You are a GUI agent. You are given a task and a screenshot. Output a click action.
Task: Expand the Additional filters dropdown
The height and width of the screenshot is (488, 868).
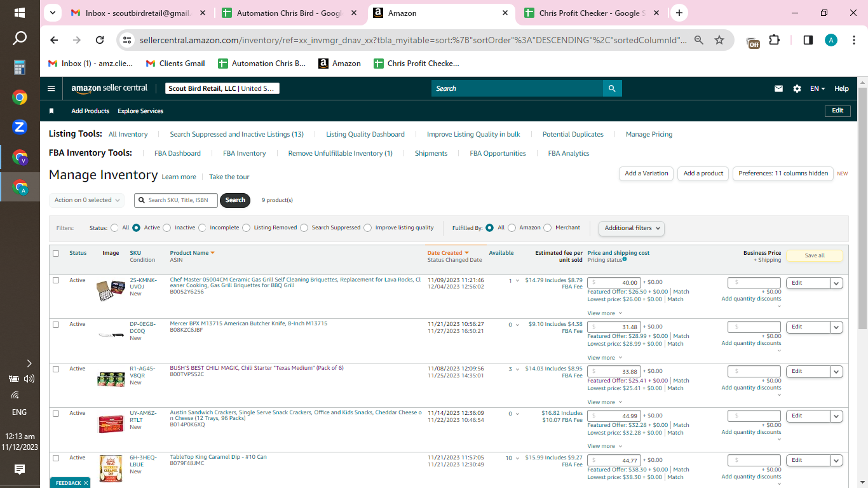point(632,228)
